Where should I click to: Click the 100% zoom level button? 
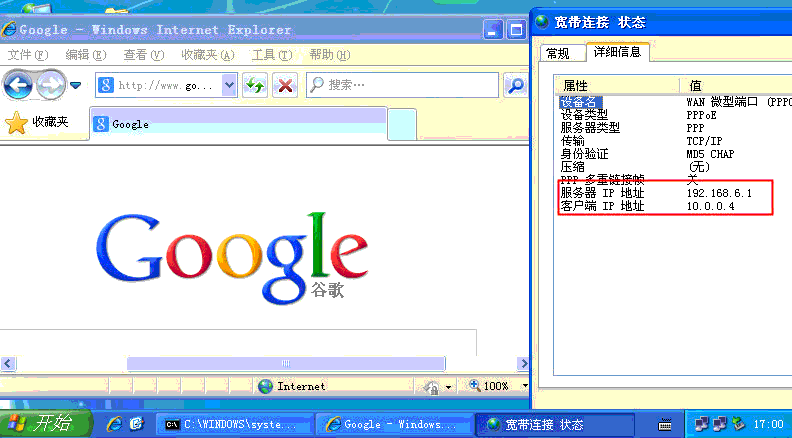[489, 386]
